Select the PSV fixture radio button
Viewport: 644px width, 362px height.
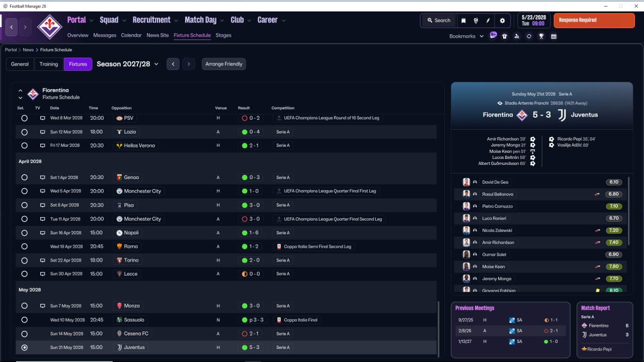pos(24,118)
